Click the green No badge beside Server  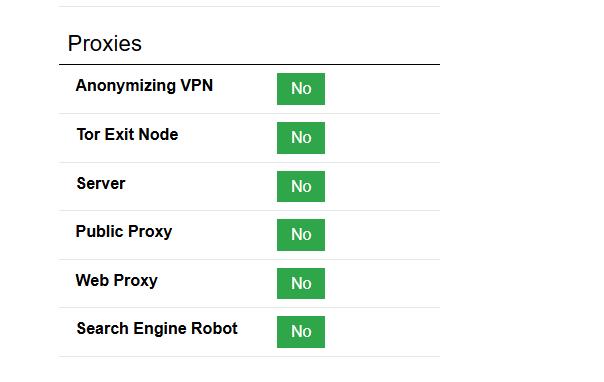pyautogui.click(x=301, y=186)
